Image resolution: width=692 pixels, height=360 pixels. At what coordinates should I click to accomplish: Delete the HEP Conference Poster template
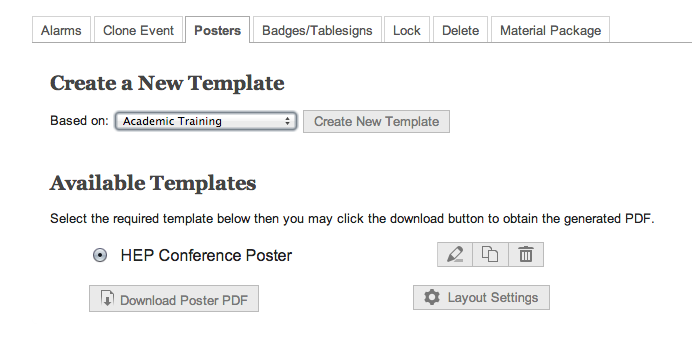[x=526, y=255]
